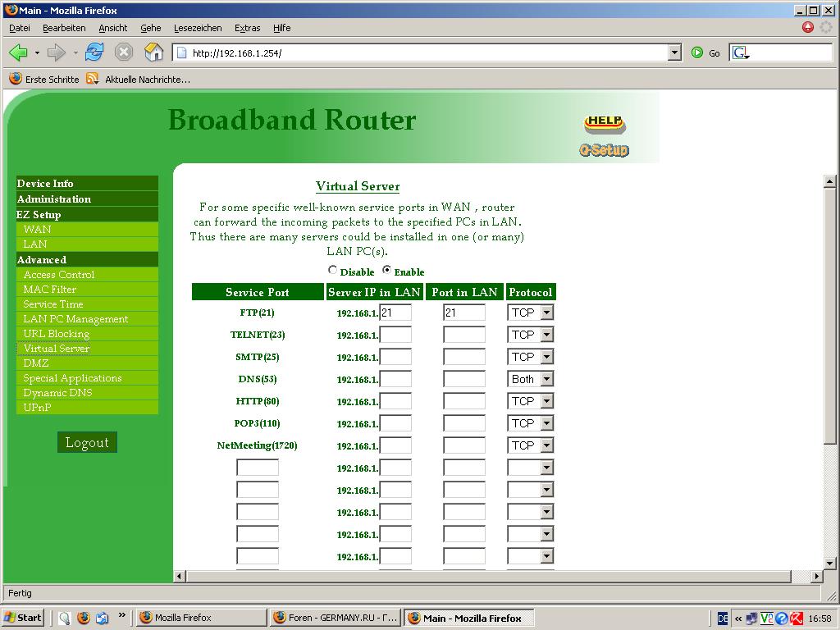Click the green Go icon
Image resolution: width=840 pixels, height=630 pixels.
click(x=697, y=52)
